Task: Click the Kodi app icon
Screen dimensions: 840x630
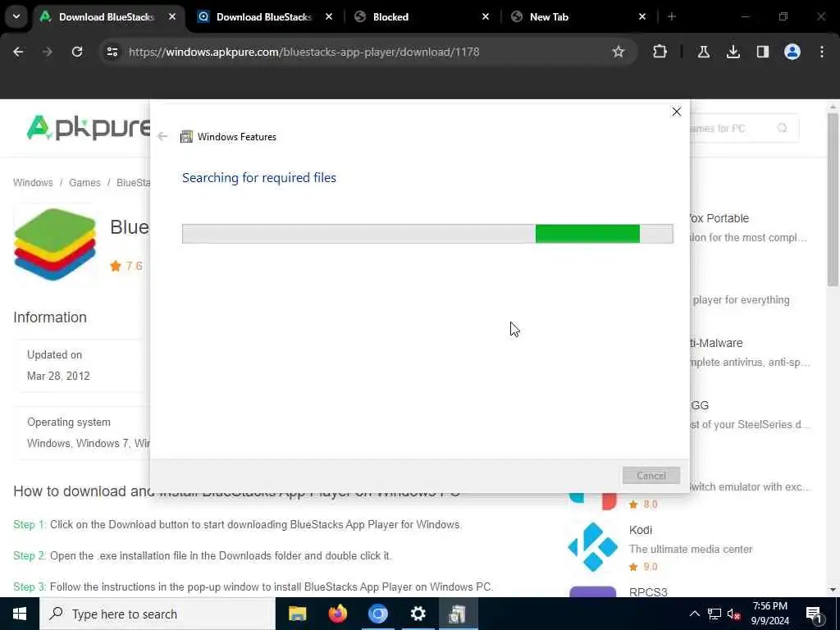Action: coord(592,547)
